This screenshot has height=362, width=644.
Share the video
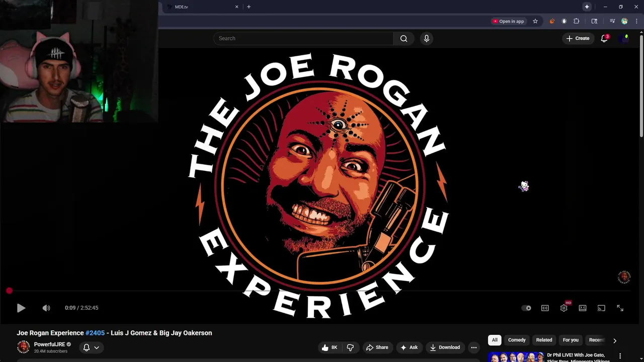[x=377, y=347]
